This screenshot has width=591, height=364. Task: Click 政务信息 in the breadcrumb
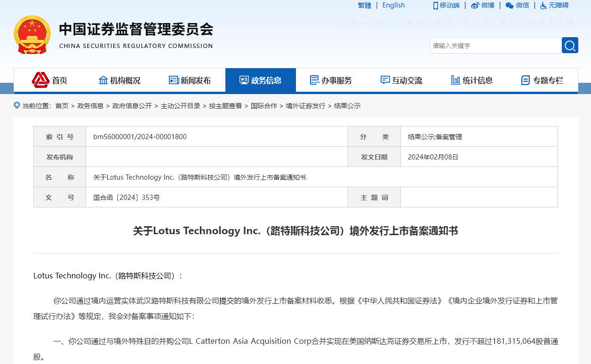pos(90,106)
